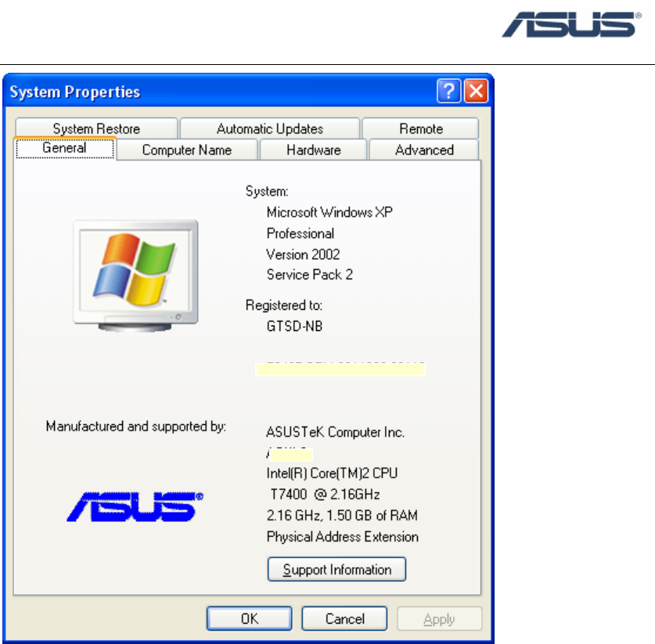Open the Hardware tab
This screenshot has width=655, height=644.
coord(313,149)
